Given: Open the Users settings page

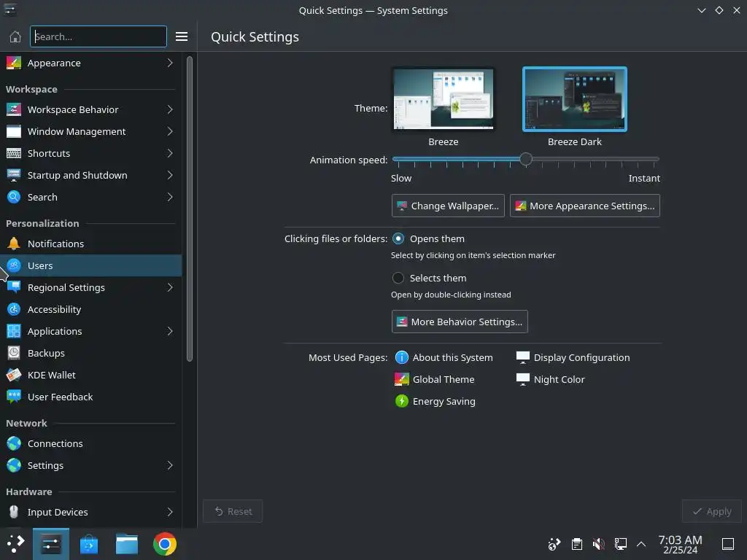Looking at the screenshot, I should [90, 265].
